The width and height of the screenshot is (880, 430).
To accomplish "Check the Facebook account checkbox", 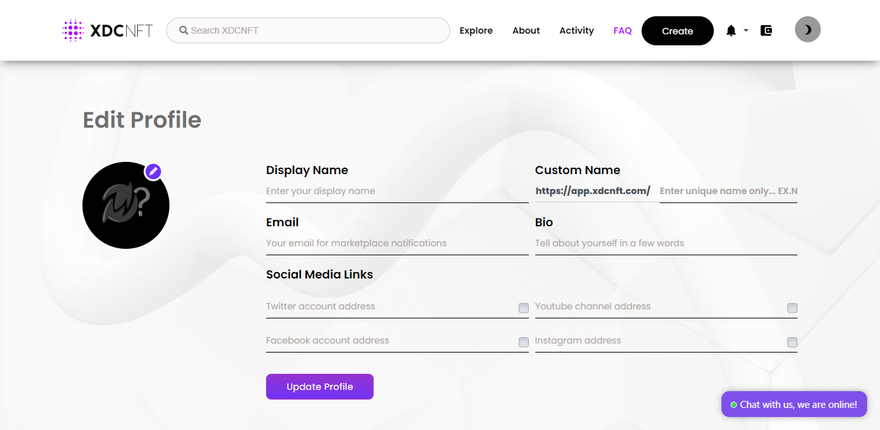I will tap(523, 342).
